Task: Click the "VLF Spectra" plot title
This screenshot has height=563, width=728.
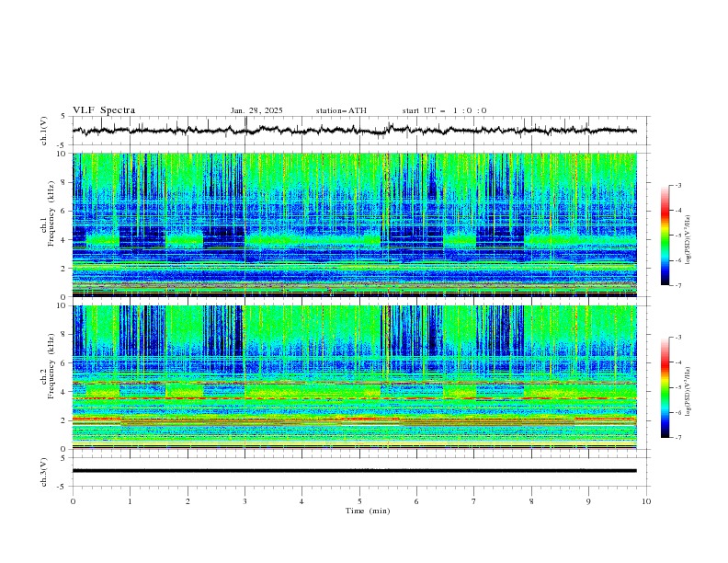Action: pyautogui.click(x=104, y=110)
